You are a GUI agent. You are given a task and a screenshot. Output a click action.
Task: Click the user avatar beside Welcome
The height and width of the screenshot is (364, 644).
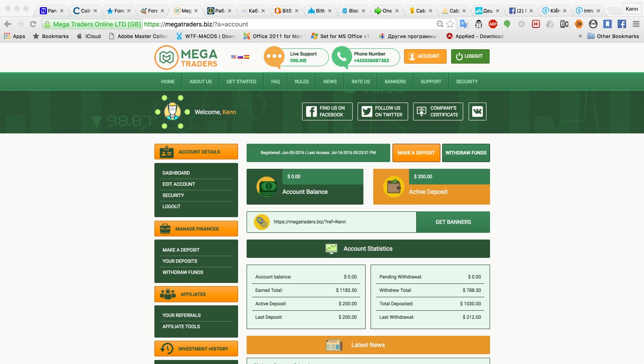[x=172, y=112]
